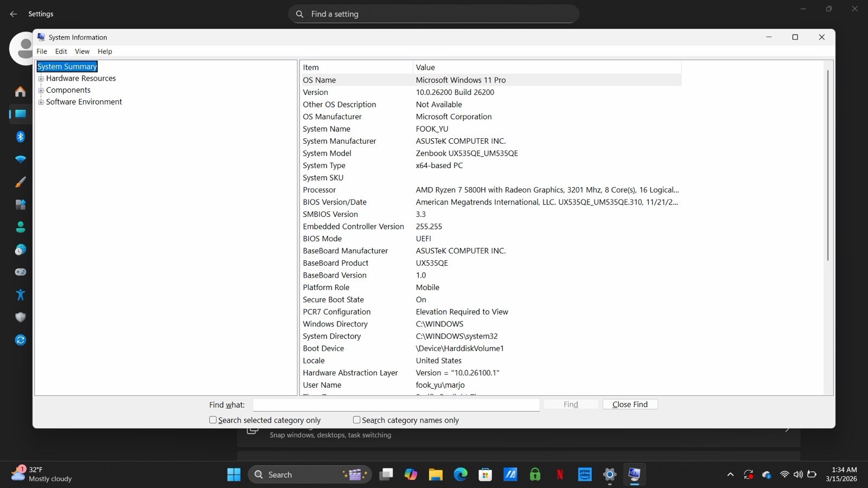Image resolution: width=868 pixels, height=488 pixels.
Task: Open Network & internet icon in Settings
Action: coord(20,159)
